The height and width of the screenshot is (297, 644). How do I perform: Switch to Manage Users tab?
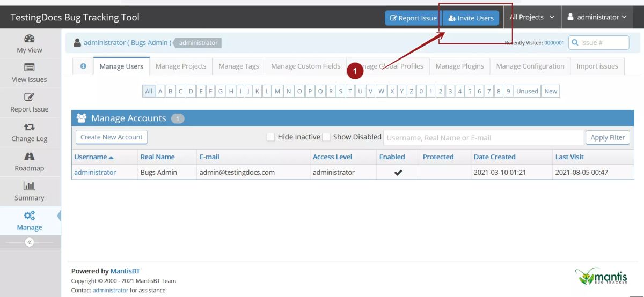pos(121,66)
